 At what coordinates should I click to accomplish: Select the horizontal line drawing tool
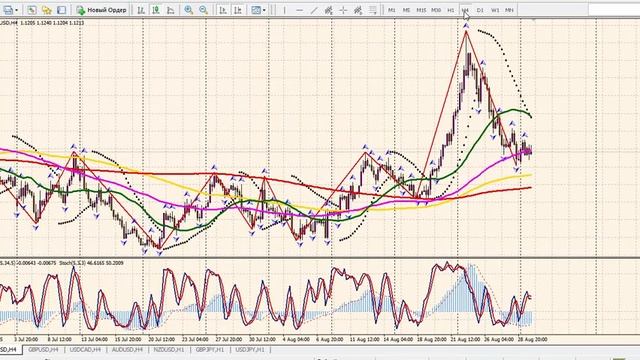click(x=299, y=10)
